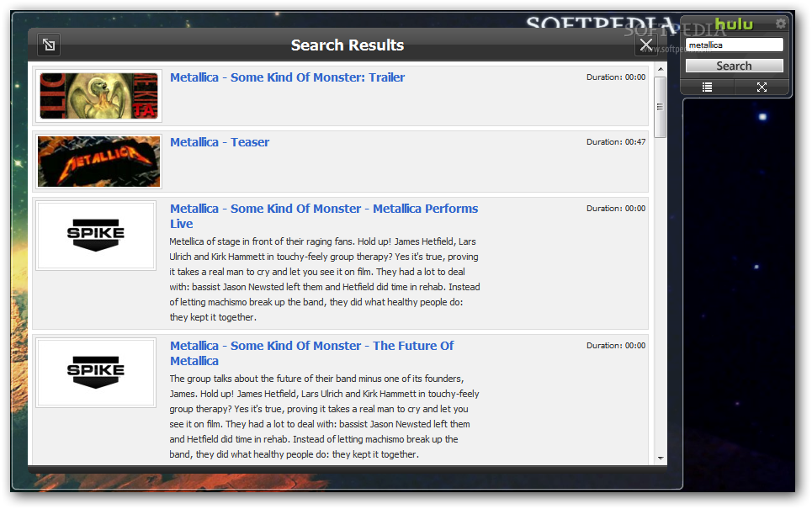Click description starting 'The group talks about the future'
This screenshot has height=509, width=812.
tap(325, 416)
